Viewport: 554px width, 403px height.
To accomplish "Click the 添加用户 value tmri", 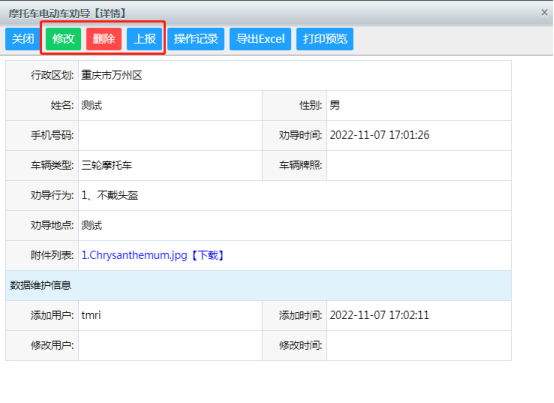I will (x=91, y=315).
